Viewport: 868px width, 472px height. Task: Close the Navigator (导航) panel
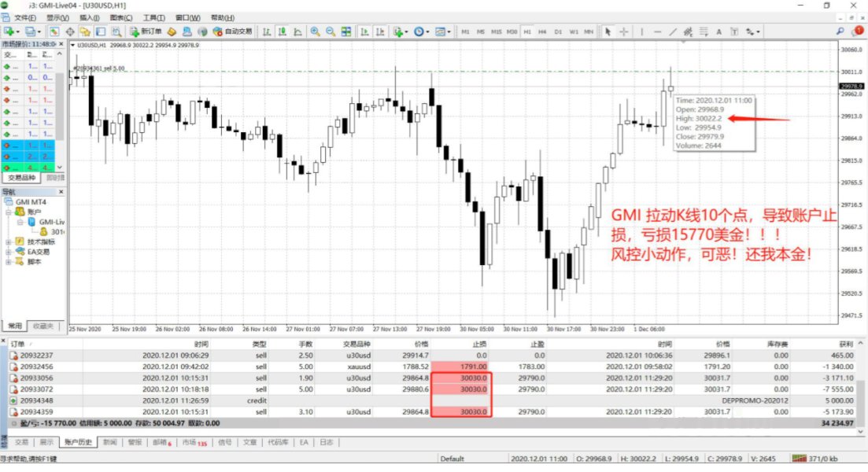(x=61, y=191)
